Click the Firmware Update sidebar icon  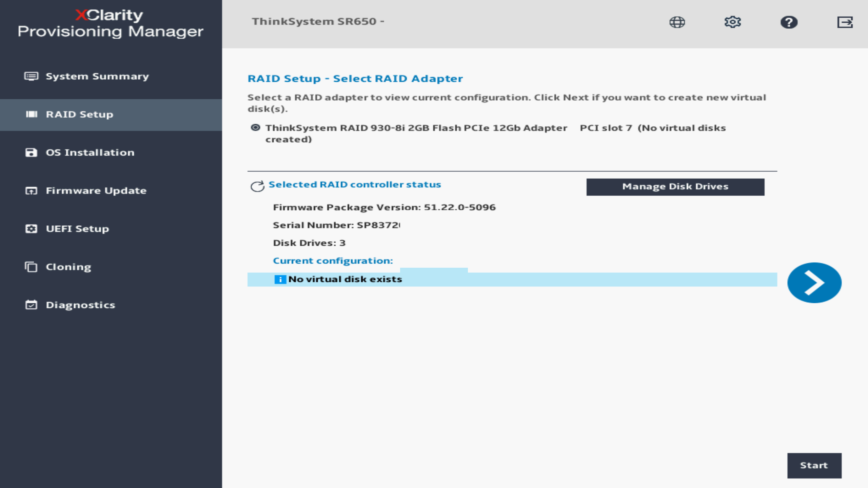pos(31,190)
